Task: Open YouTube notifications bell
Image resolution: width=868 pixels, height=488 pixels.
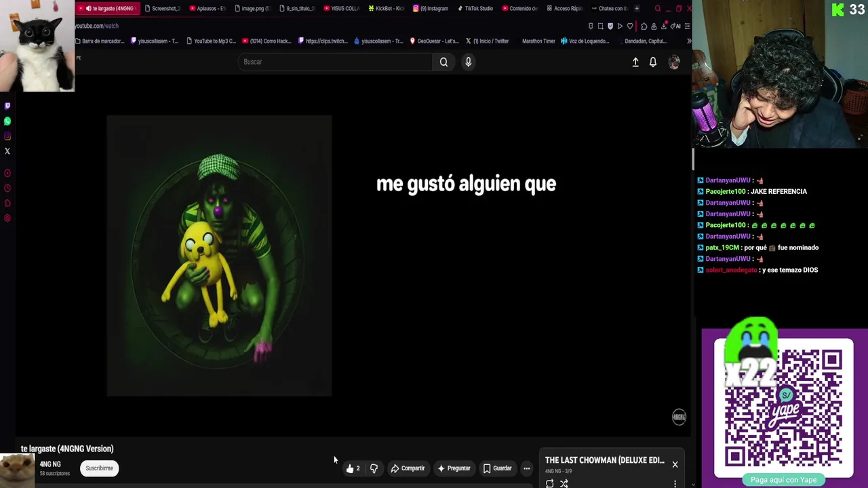Action: click(x=653, y=62)
